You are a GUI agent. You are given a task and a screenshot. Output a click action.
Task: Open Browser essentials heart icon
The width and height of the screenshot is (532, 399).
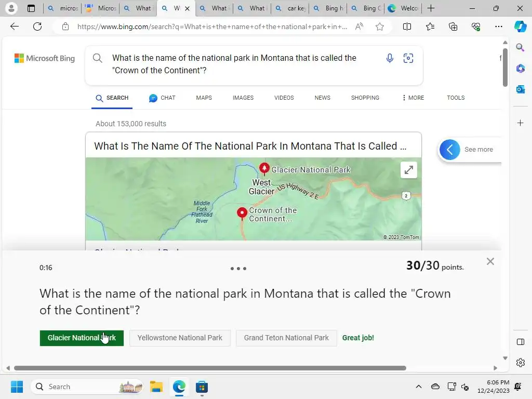click(x=476, y=26)
